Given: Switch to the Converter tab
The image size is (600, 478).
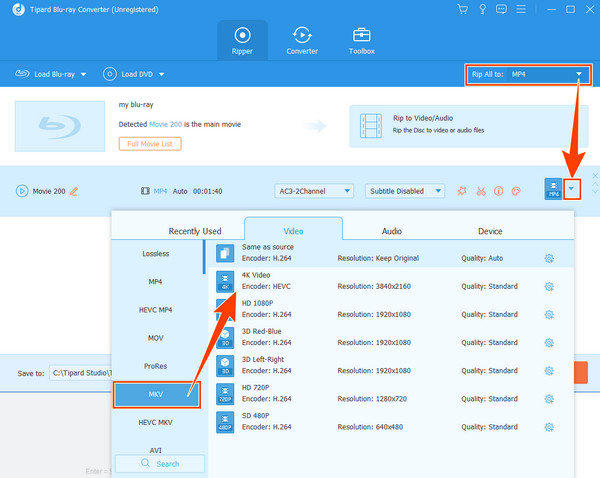Looking at the screenshot, I should [302, 41].
